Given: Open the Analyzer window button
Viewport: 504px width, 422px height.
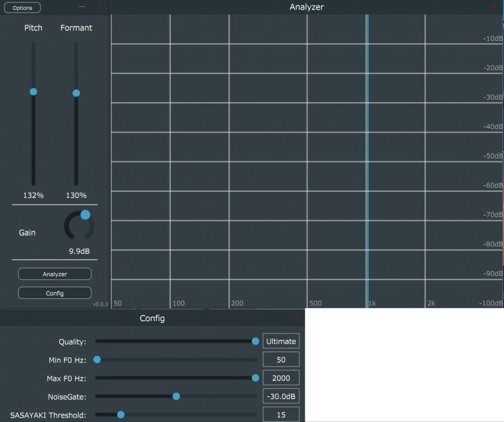Looking at the screenshot, I should (55, 274).
